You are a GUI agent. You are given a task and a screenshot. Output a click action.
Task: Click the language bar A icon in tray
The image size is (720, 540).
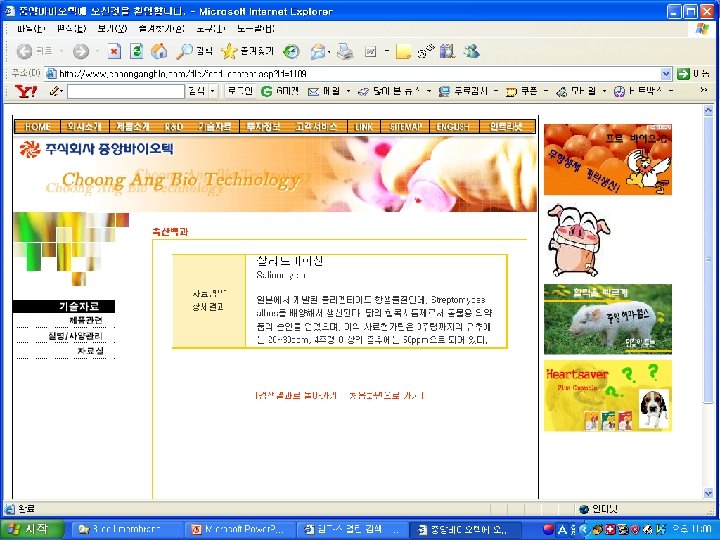(x=562, y=529)
